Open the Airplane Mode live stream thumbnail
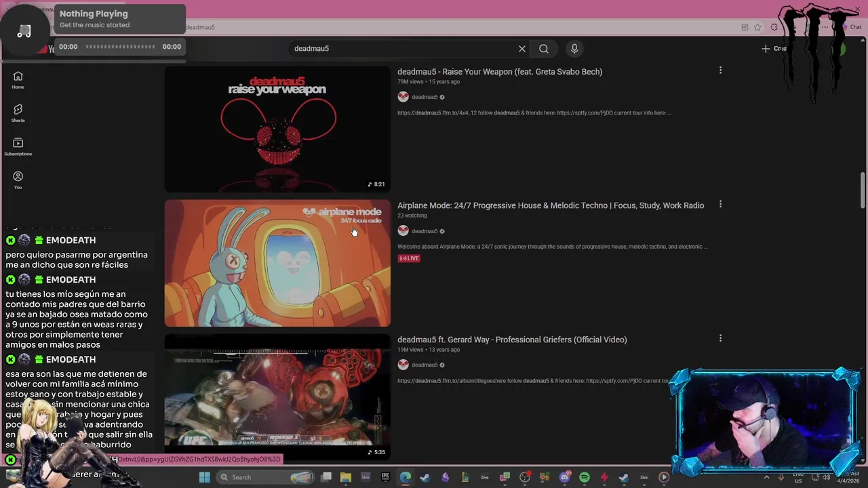 click(x=277, y=263)
